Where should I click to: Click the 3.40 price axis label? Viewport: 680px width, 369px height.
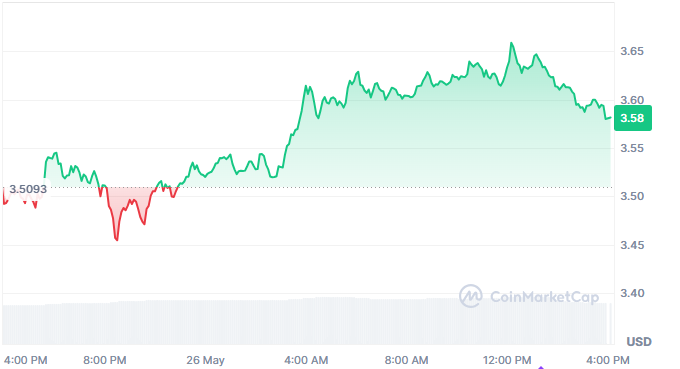(632, 294)
